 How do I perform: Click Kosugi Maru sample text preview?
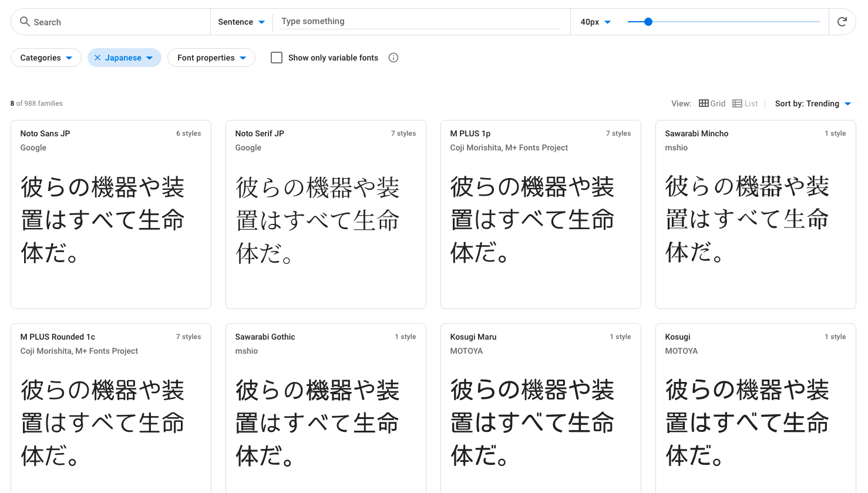click(x=533, y=423)
